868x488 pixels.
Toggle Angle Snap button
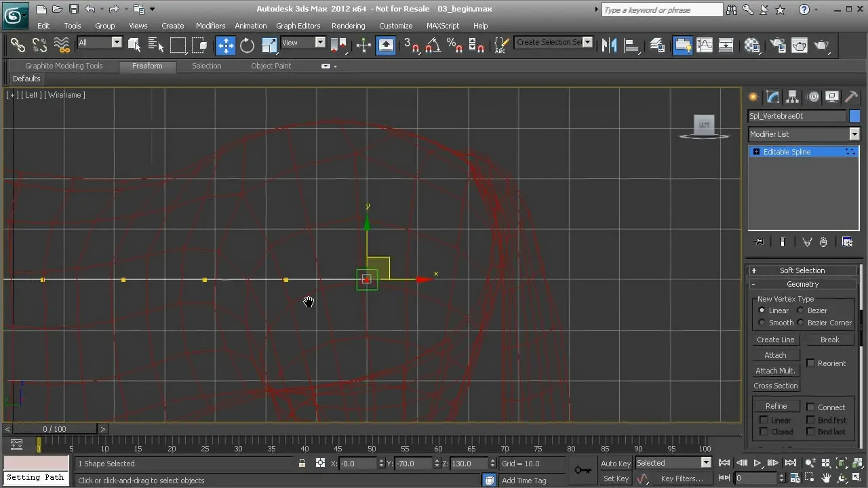[433, 45]
